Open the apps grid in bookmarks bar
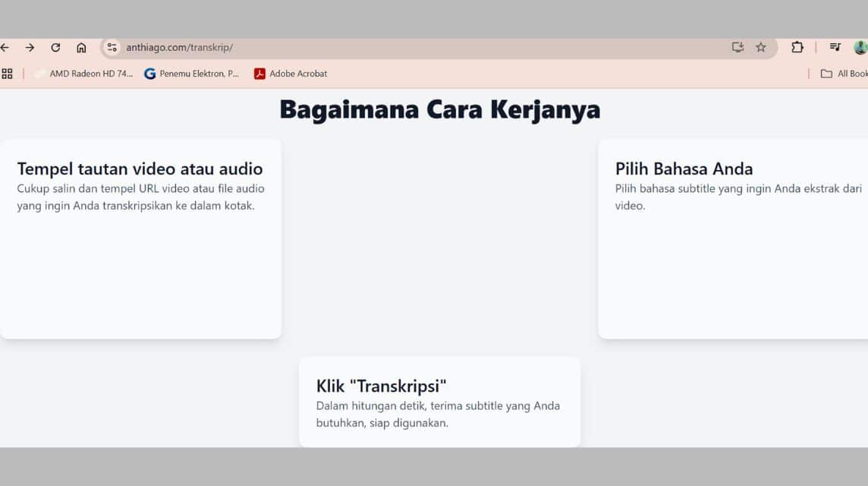868x486 pixels. (7, 74)
